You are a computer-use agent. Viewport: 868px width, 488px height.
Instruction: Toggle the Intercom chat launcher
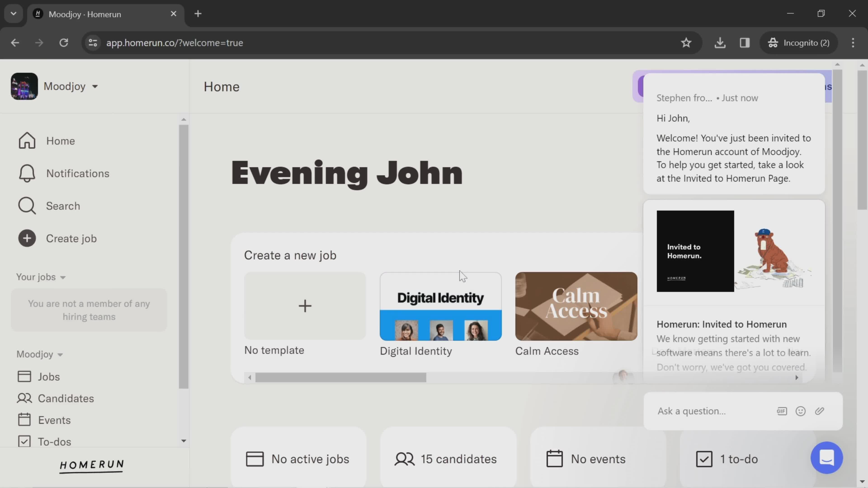(827, 458)
